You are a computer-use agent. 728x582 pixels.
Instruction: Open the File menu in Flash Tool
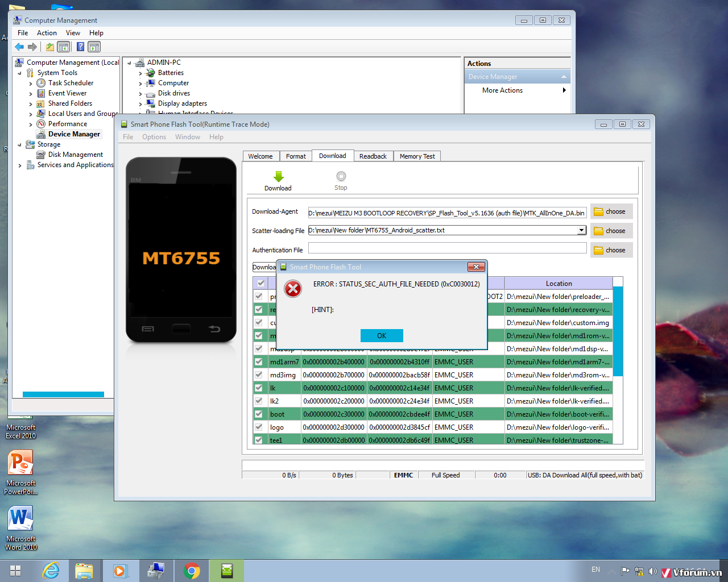coord(128,137)
